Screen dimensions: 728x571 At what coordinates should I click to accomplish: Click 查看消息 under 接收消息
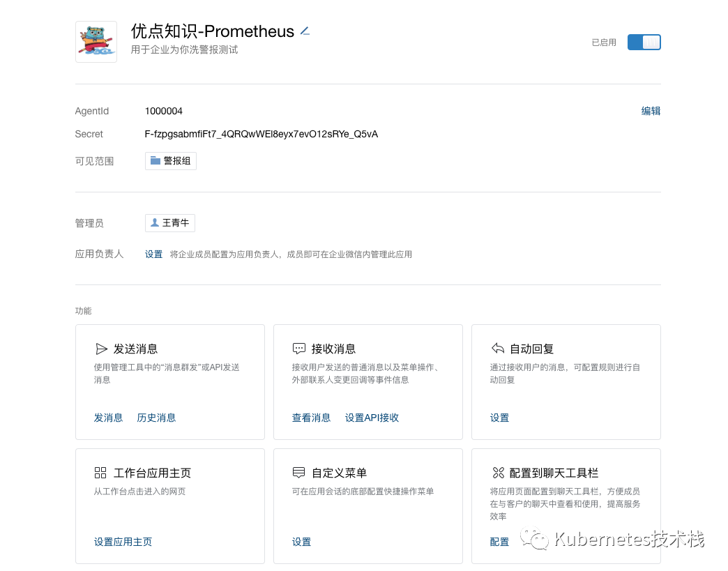coord(311,418)
